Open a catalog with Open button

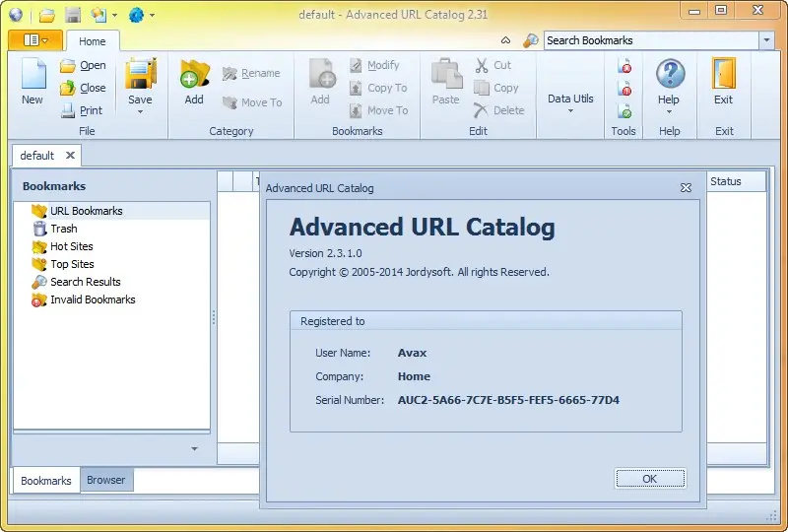pos(83,65)
